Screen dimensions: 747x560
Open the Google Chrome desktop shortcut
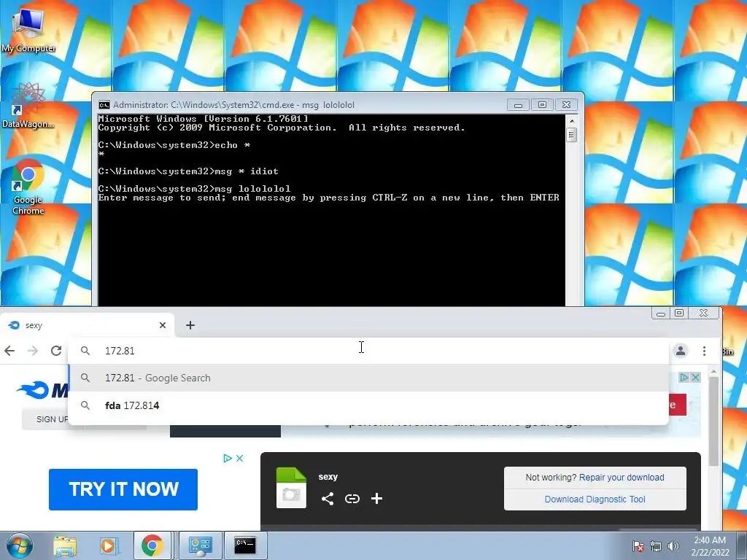click(28, 187)
